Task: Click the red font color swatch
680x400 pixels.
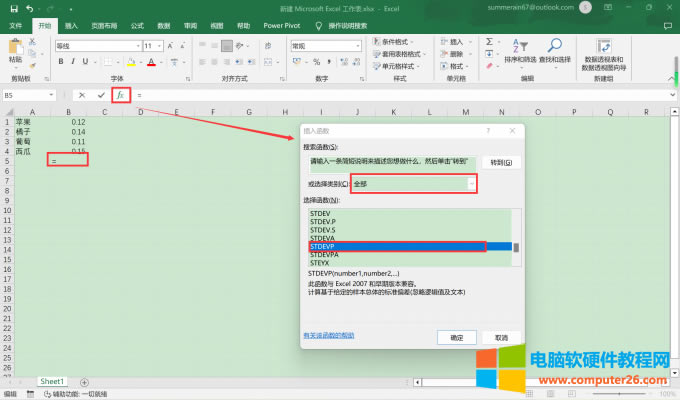Action: click(151, 61)
